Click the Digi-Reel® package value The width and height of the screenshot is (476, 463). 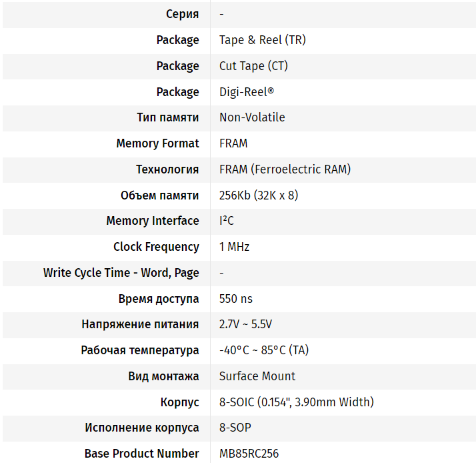[x=247, y=92]
